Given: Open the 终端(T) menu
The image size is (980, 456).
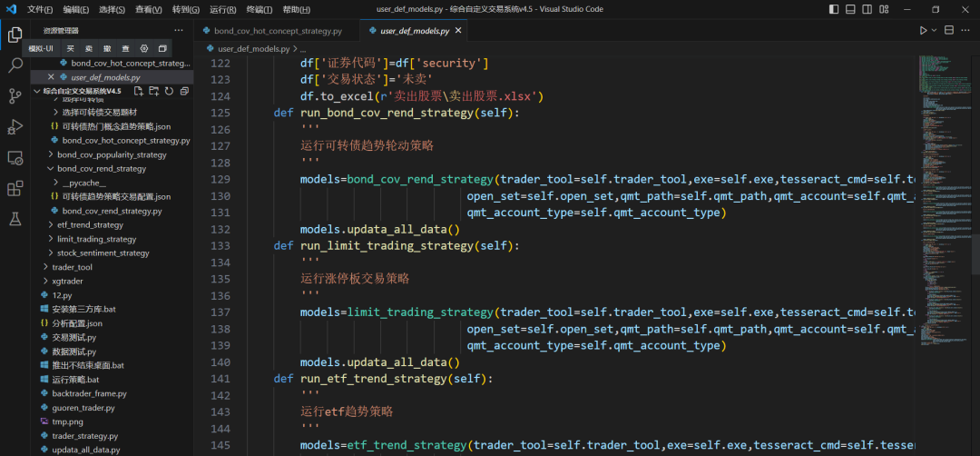Looking at the screenshot, I should coord(259,9).
